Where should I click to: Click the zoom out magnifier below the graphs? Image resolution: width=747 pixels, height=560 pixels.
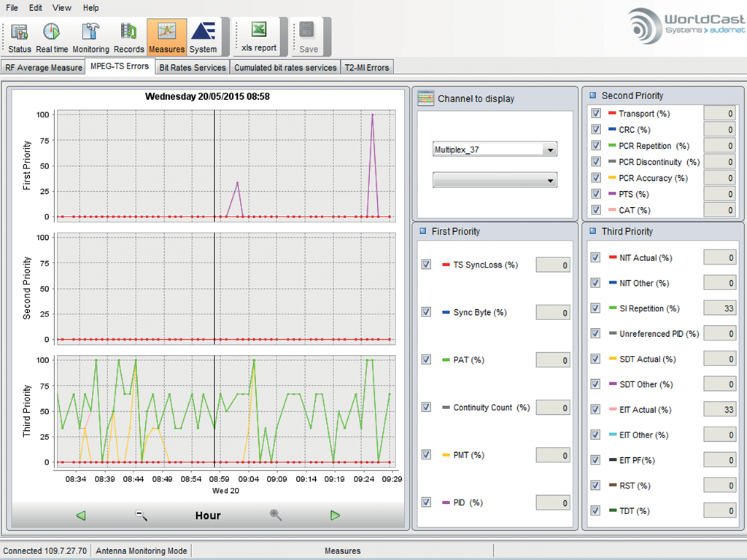[141, 516]
